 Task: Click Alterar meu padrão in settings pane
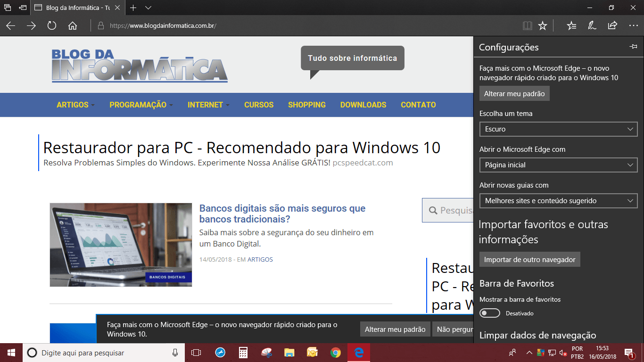514,93
